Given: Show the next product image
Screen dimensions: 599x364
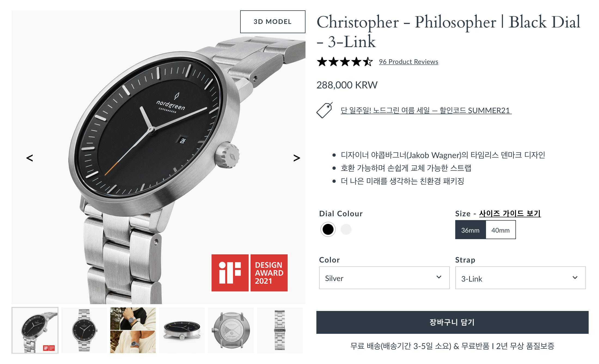Looking at the screenshot, I should (x=297, y=158).
